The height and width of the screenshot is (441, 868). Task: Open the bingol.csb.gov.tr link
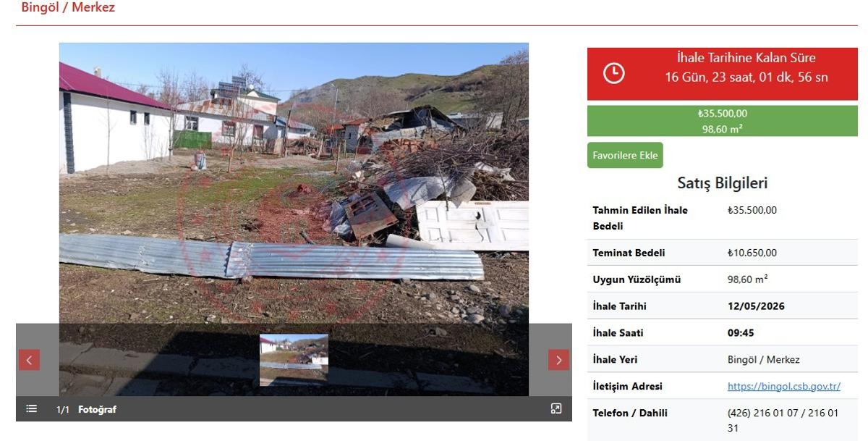[784, 387]
